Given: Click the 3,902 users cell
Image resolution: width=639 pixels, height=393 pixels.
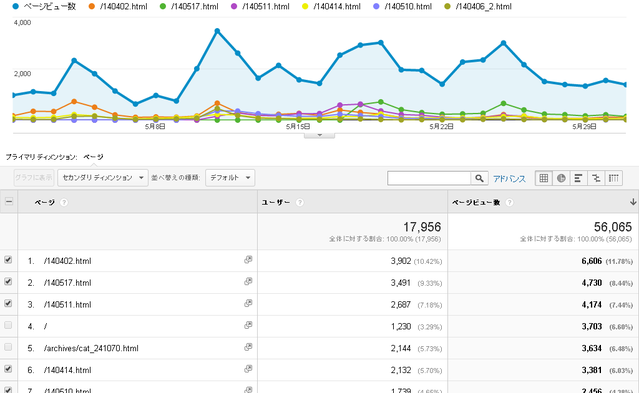Looking at the screenshot, I should [x=401, y=261].
